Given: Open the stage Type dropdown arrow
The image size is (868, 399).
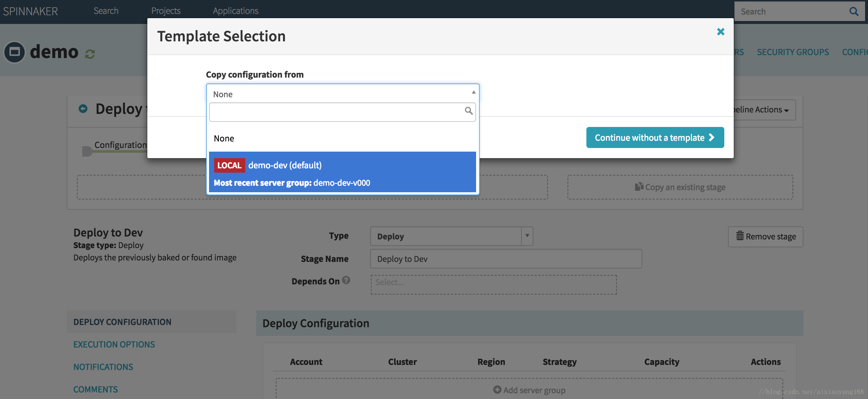Looking at the screenshot, I should click(x=527, y=236).
